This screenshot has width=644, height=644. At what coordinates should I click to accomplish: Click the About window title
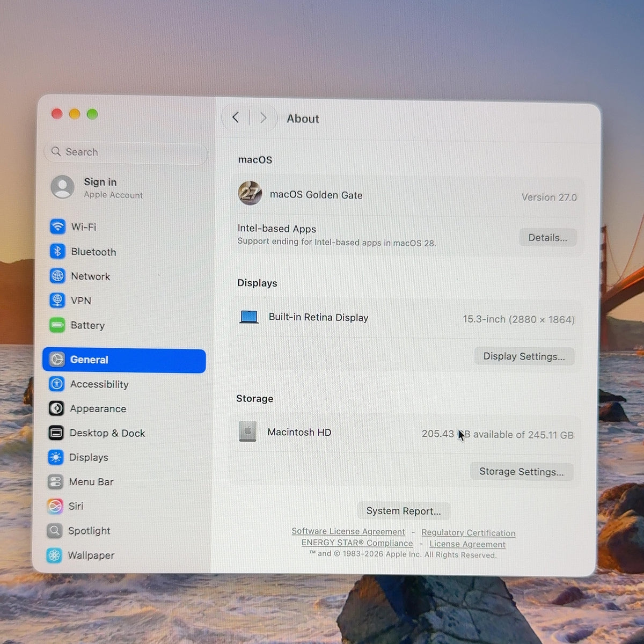tap(303, 119)
